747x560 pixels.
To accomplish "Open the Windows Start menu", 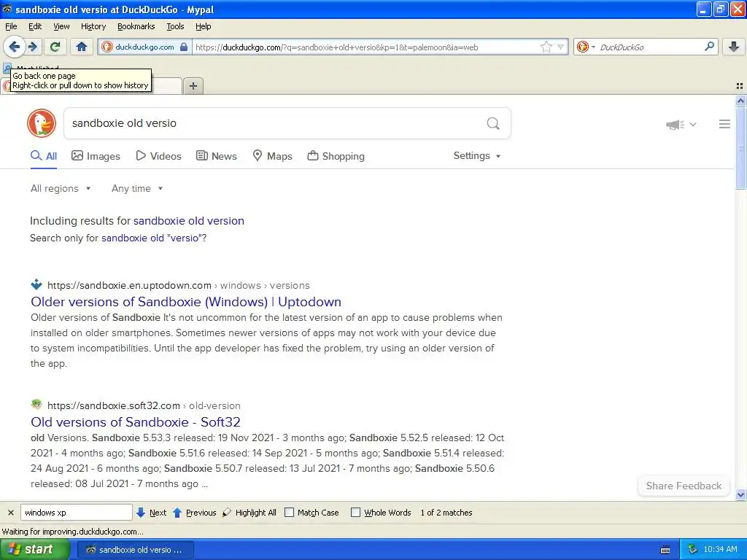I will (34, 549).
